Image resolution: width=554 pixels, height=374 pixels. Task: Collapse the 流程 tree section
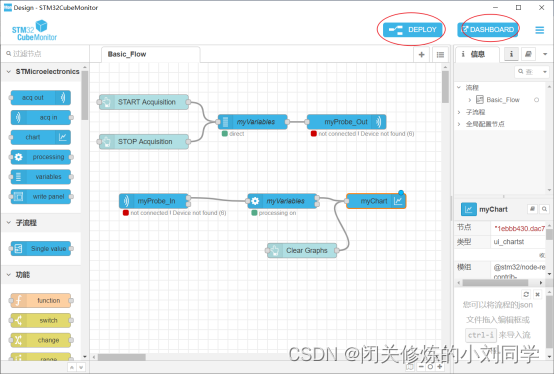pos(459,87)
